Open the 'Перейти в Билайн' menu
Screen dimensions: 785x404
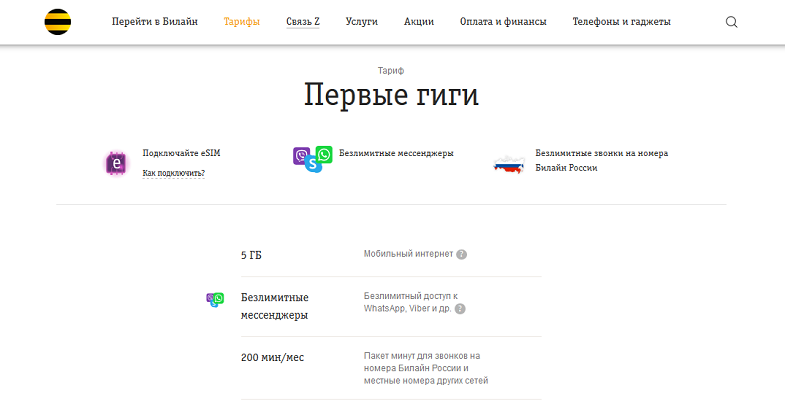155,22
